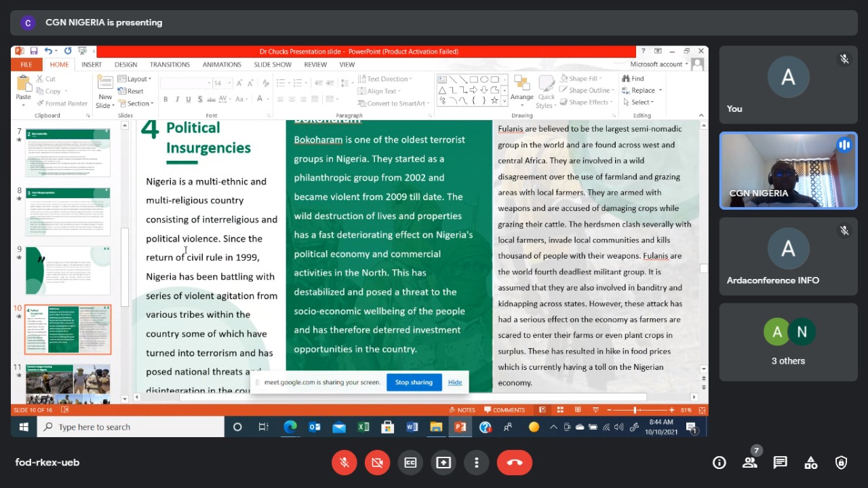Click Stop sharing button

(414, 382)
